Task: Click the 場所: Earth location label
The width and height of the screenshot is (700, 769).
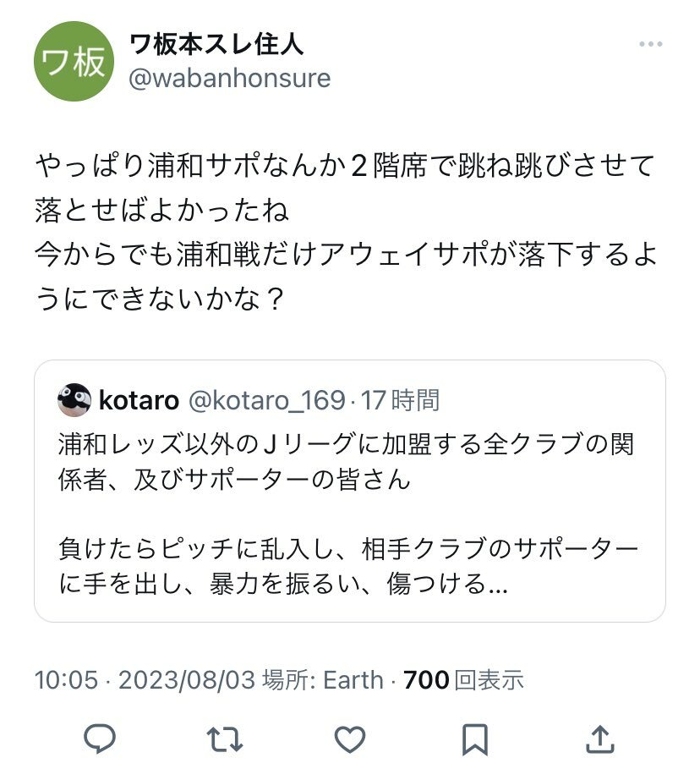Action: click(x=323, y=679)
